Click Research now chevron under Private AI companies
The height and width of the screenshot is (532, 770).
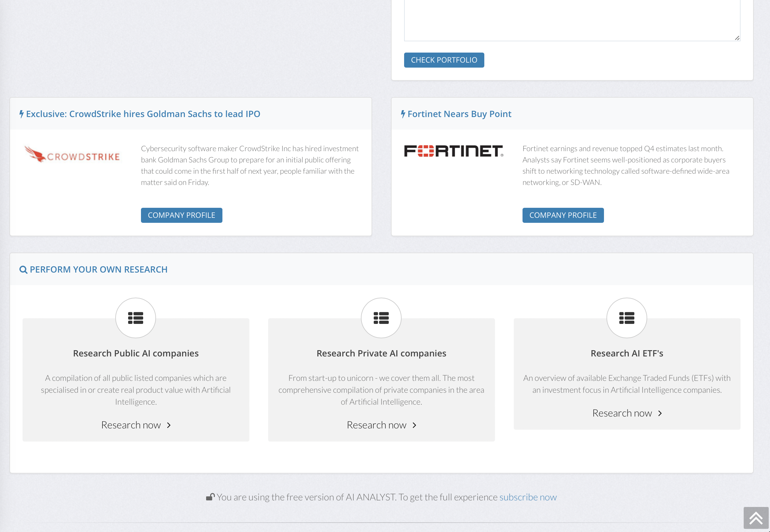pos(414,425)
